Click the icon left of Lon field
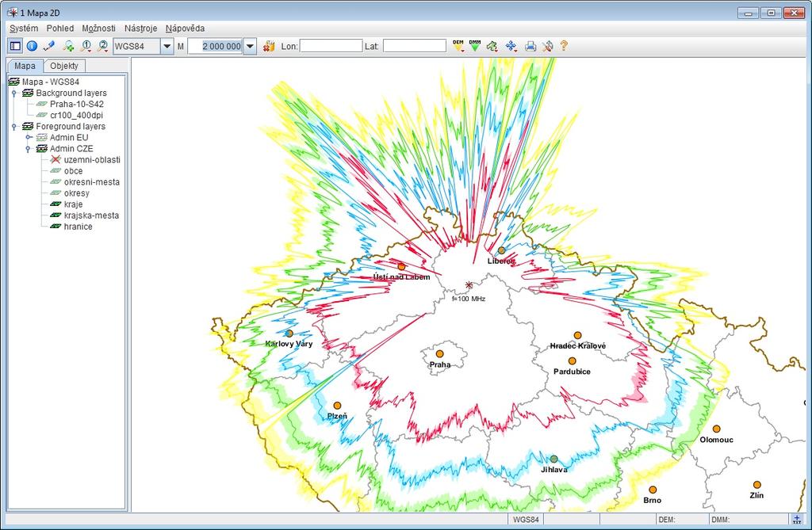 point(269,46)
